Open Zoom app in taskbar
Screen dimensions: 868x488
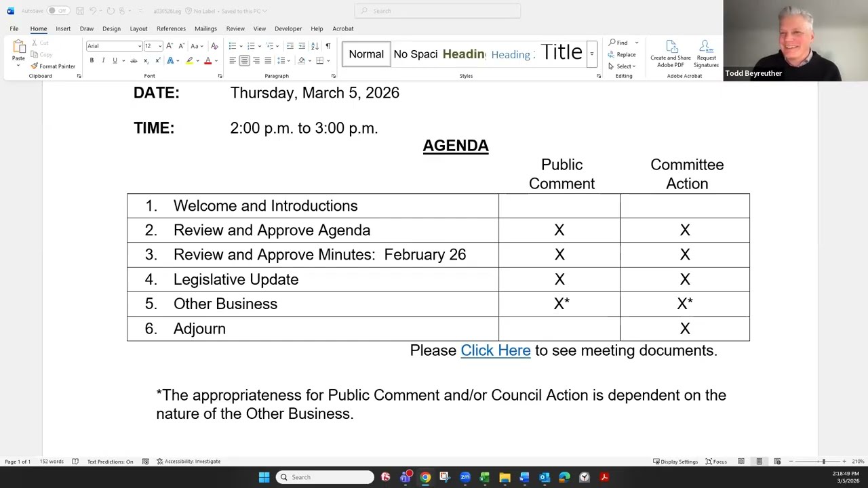point(465,477)
